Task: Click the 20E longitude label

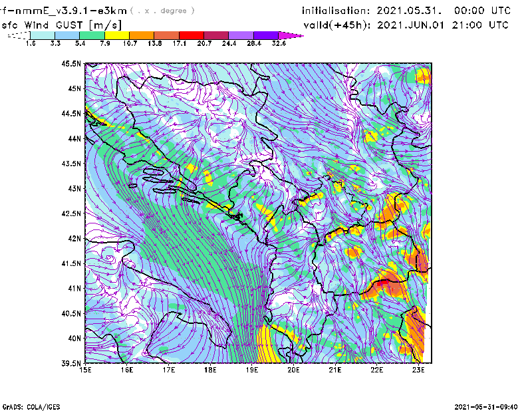Action: pos(293,370)
